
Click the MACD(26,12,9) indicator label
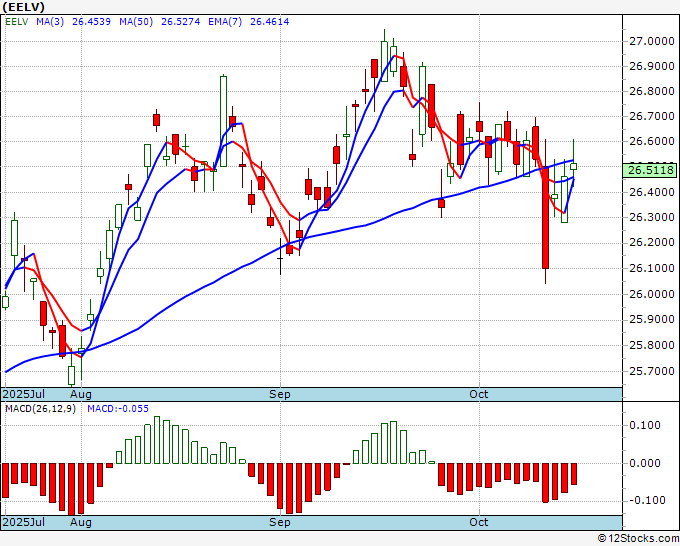(x=40, y=409)
